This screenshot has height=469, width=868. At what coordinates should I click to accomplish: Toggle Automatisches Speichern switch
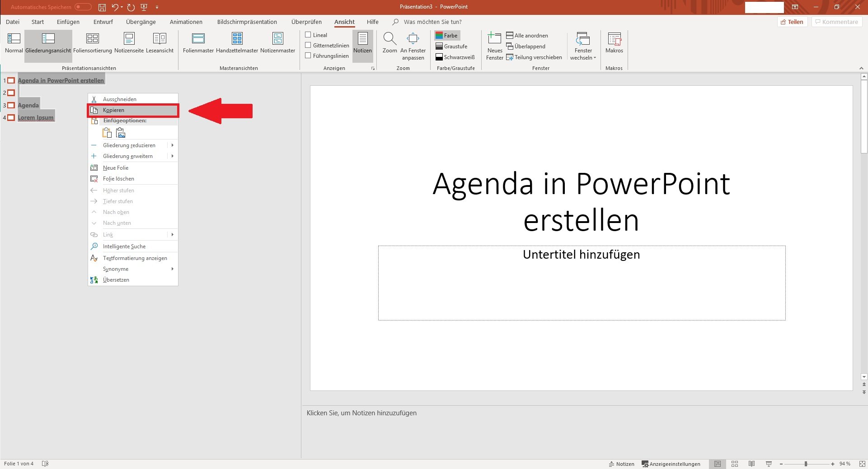[83, 7]
